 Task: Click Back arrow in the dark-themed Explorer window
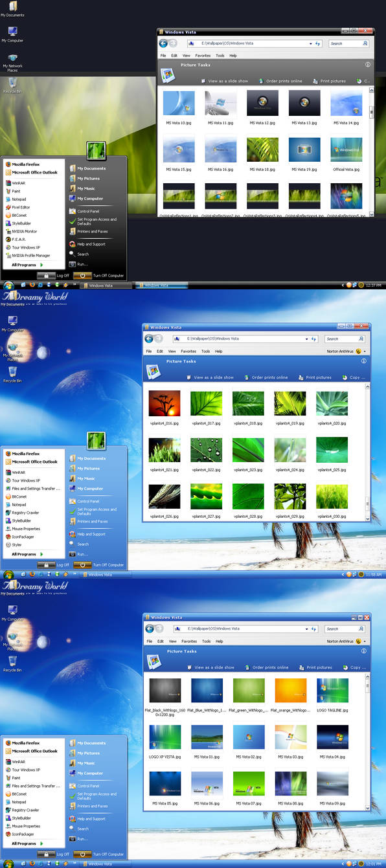pos(163,43)
